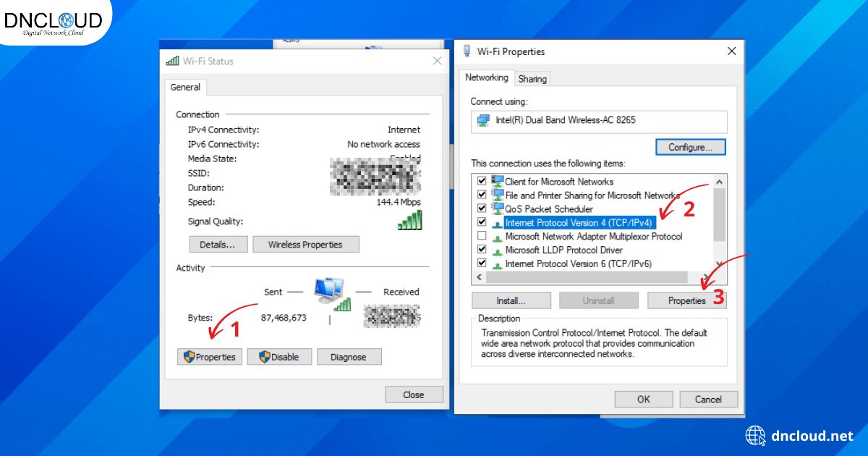868x456 pixels.
Task: Disable the QoS Packet Scheduler checkbox
Action: (482, 209)
